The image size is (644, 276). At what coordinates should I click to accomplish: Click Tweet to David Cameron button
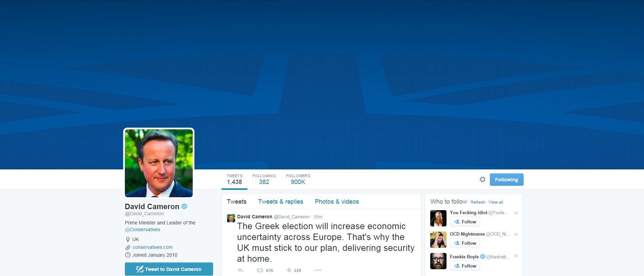point(169,269)
